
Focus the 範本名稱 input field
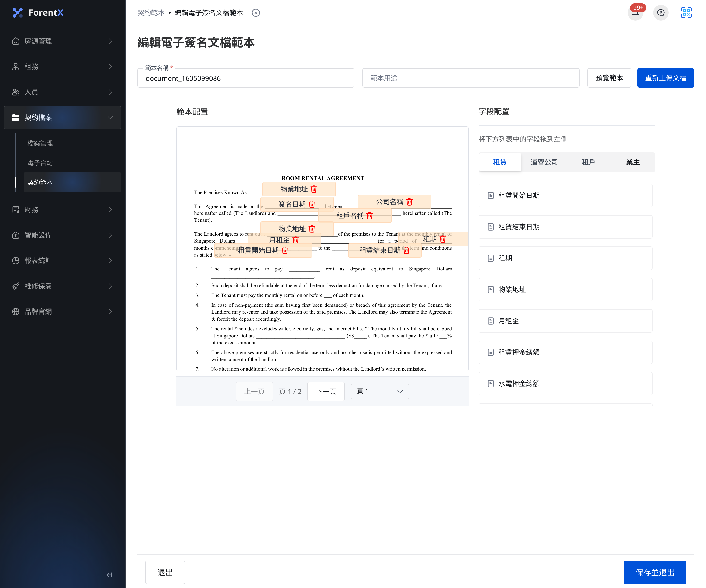pos(246,78)
